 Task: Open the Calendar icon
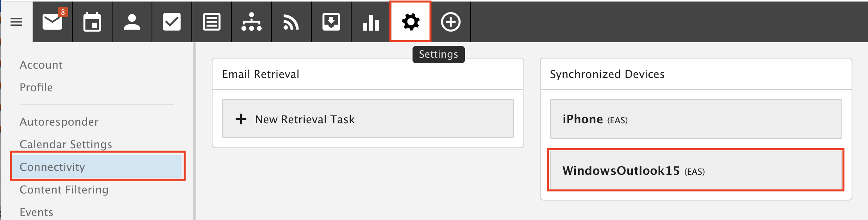click(x=92, y=22)
